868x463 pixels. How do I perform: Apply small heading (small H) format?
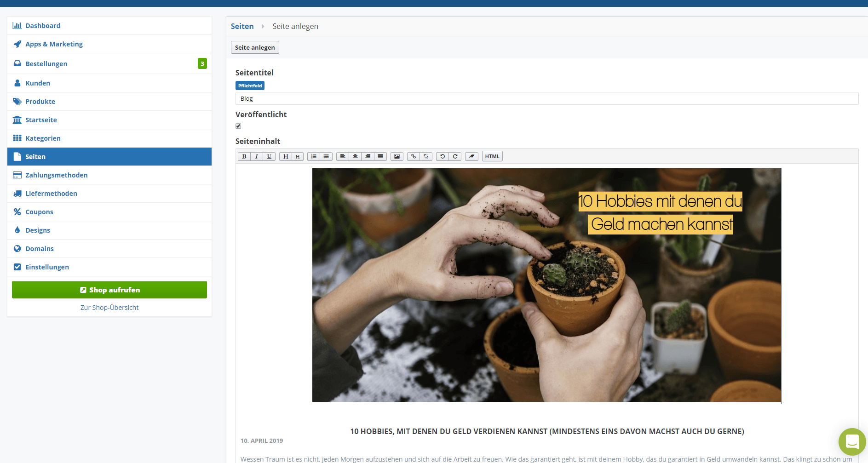click(x=298, y=156)
